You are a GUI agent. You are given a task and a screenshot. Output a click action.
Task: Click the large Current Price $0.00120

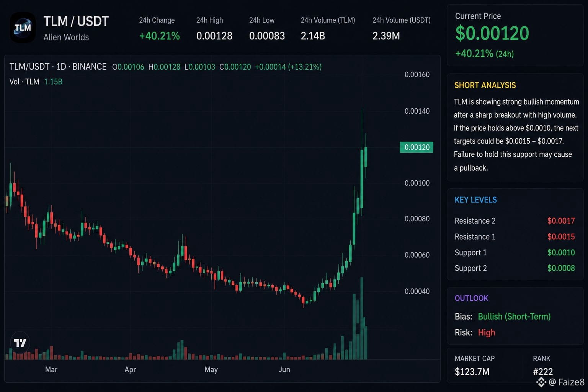492,33
